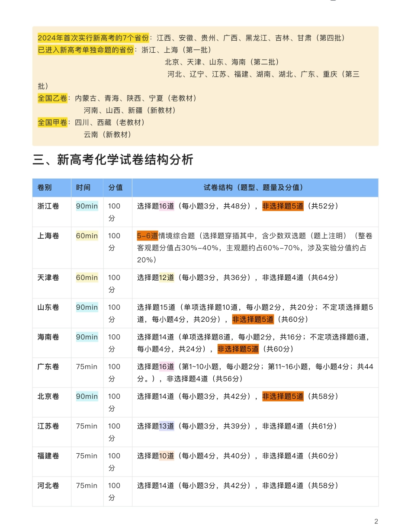Click the heading 三、新高考化学试卷结构分析
Image resolution: width=411 pixels, height=532 pixels.
click(x=113, y=160)
